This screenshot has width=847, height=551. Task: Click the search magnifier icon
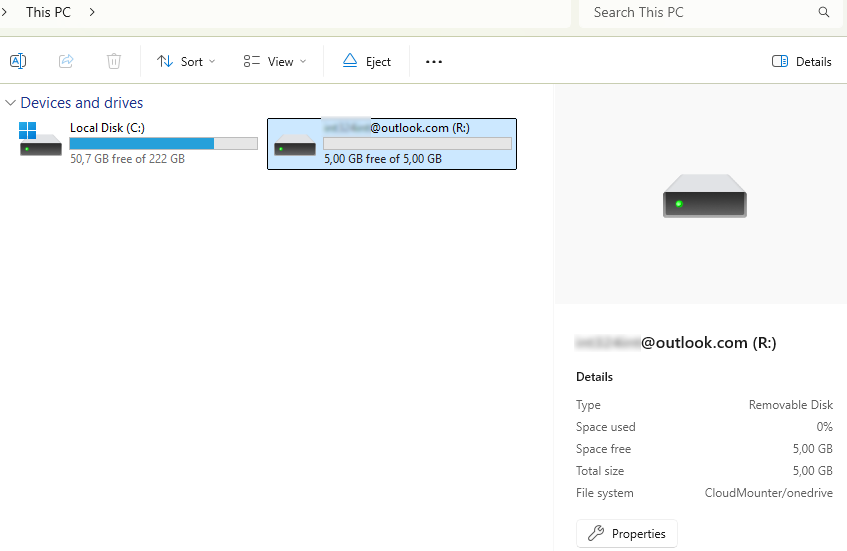tap(824, 13)
